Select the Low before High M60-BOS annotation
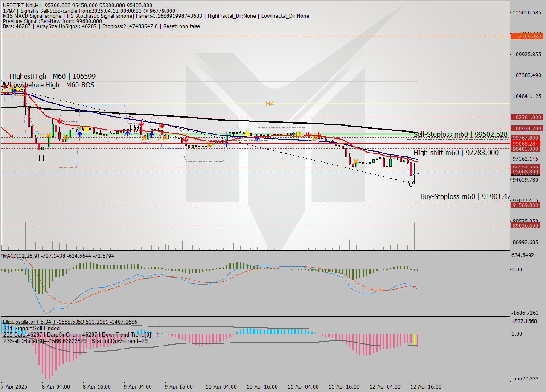The image size is (546, 392). [48, 85]
